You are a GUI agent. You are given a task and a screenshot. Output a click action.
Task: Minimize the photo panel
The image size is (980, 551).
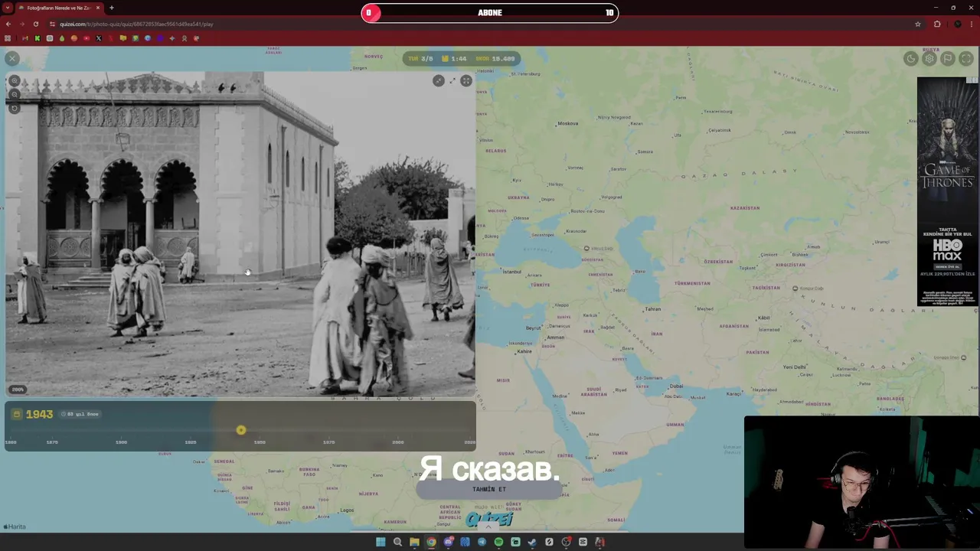(x=439, y=81)
